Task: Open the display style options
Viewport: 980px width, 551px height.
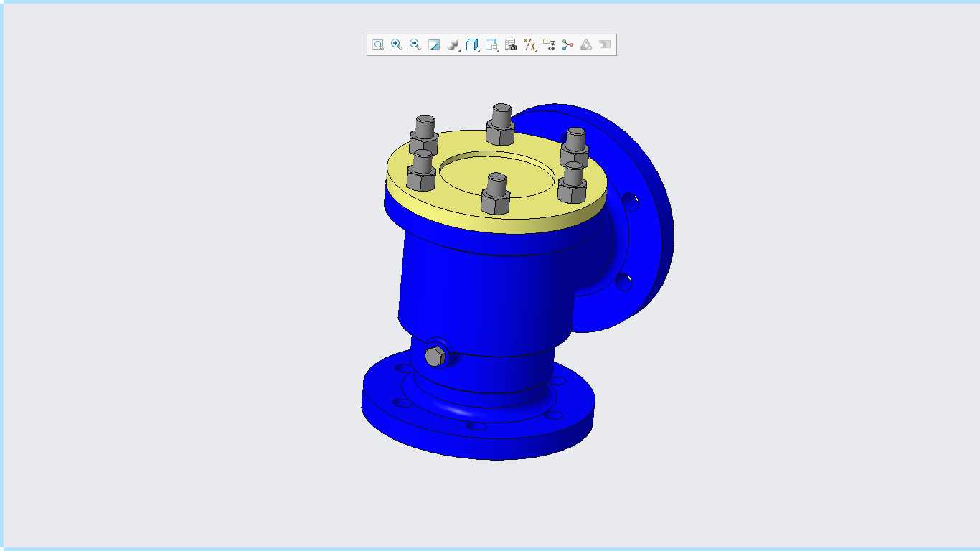Action: (x=453, y=45)
